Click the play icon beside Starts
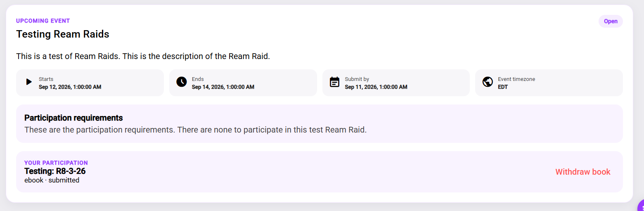 point(29,82)
